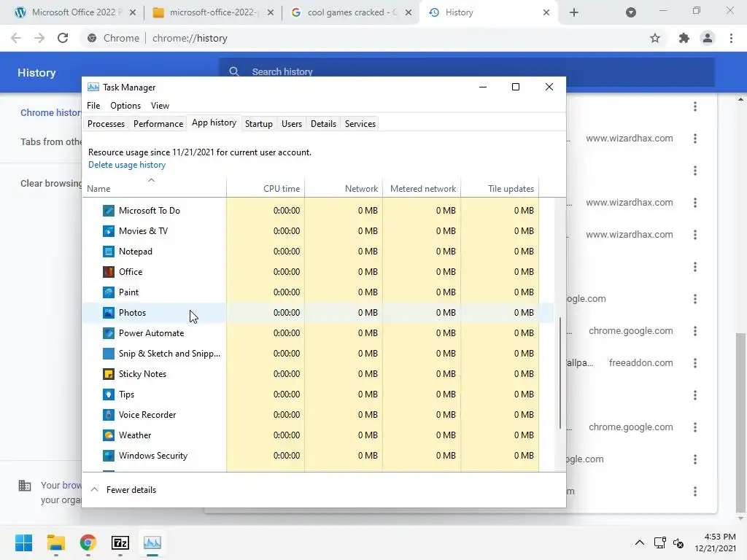
Task: Click network status tray icon
Action: coord(659,542)
